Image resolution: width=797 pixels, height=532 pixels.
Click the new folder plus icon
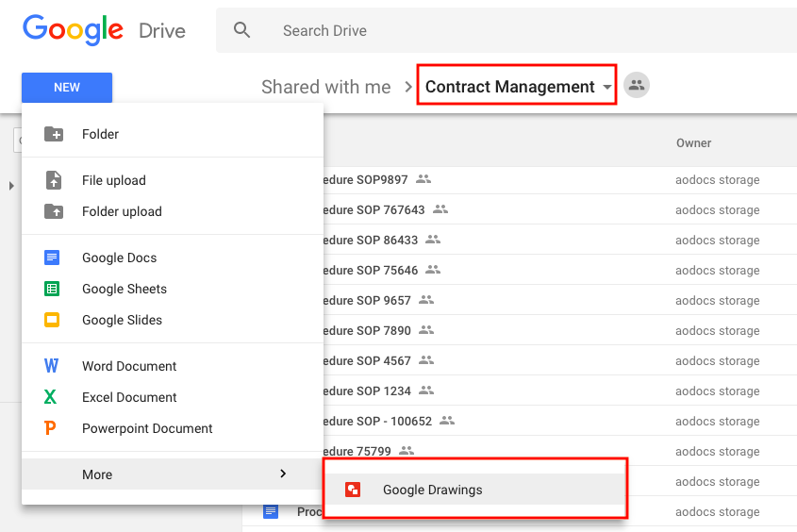click(x=54, y=134)
